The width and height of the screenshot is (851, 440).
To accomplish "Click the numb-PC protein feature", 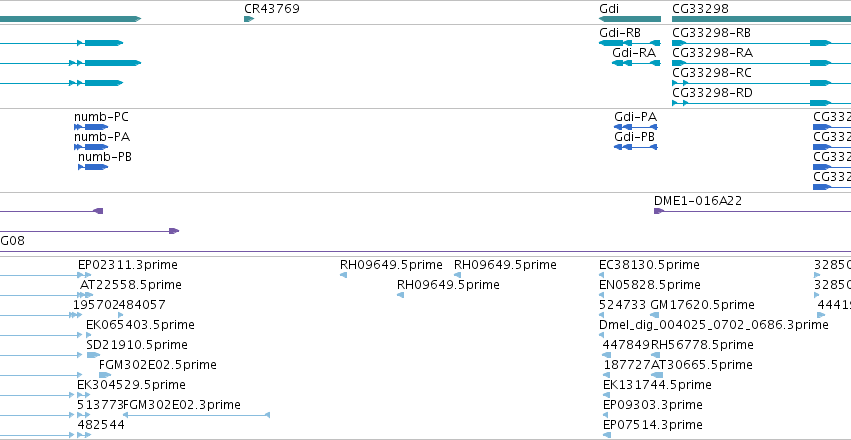I will pos(91,127).
